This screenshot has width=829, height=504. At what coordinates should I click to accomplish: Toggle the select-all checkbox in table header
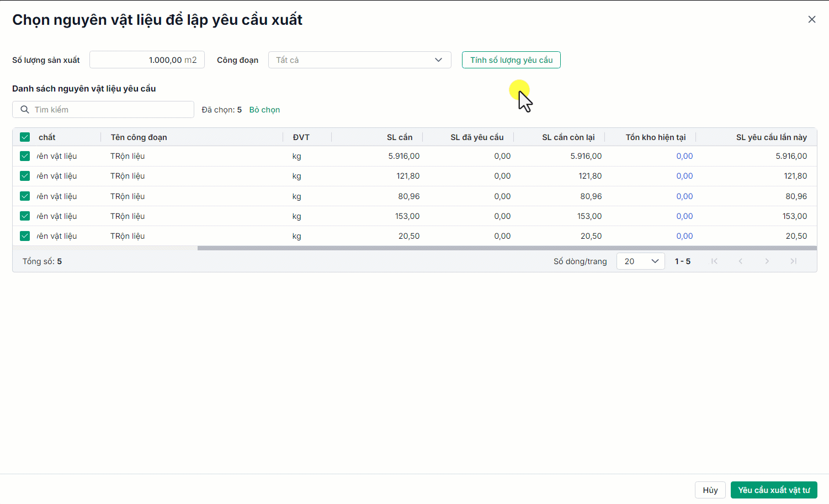pyautogui.click(x=25, y=137)
